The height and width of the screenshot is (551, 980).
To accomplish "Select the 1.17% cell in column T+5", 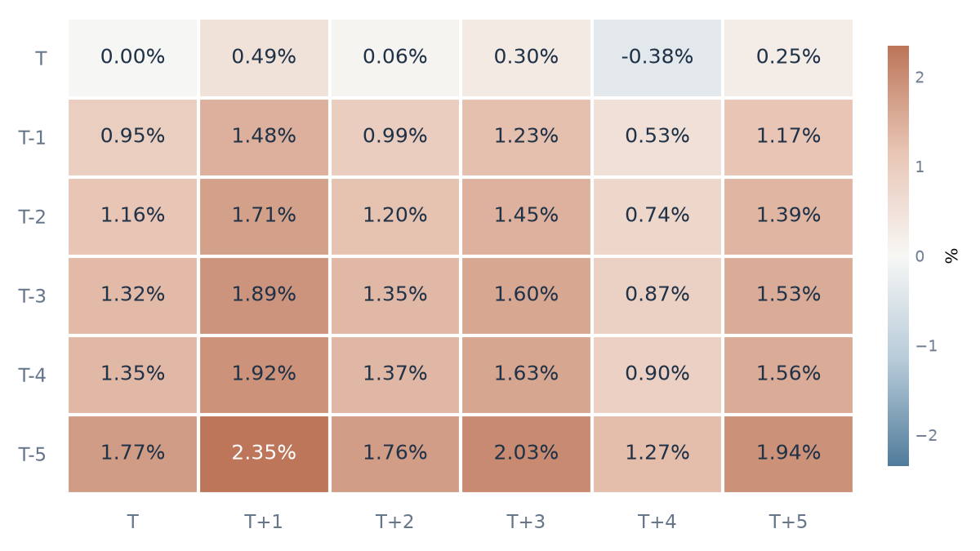I will coord(788,137).
